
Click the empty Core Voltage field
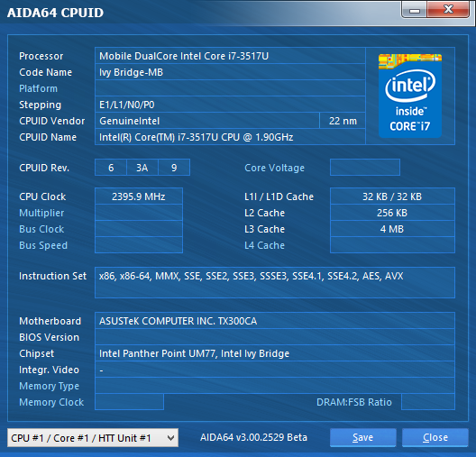pyautogui.click(x=365, y=167)
